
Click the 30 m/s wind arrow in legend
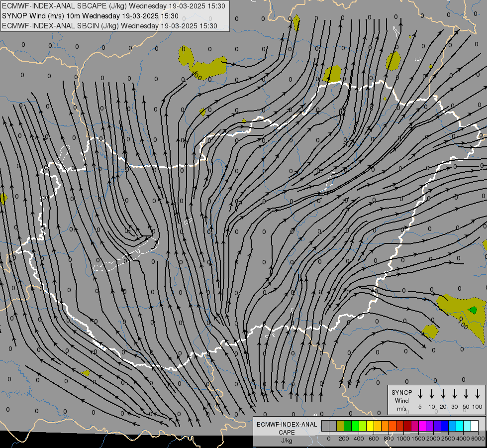coord(454,393)
